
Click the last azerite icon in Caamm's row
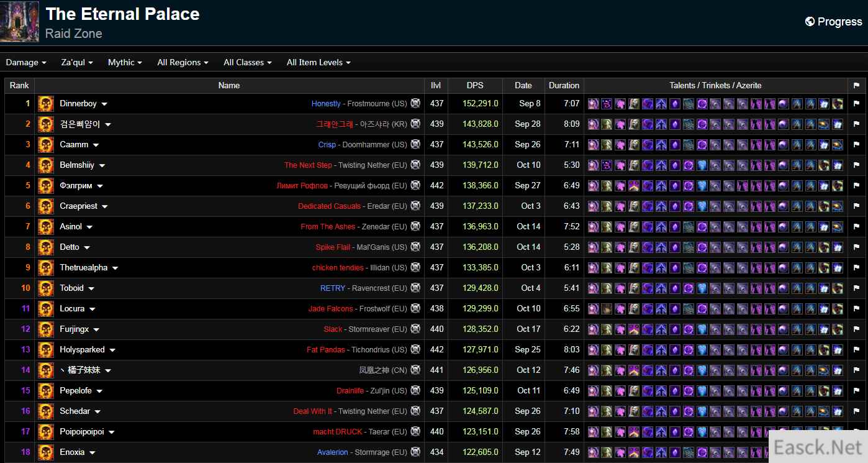coord(838,145)
